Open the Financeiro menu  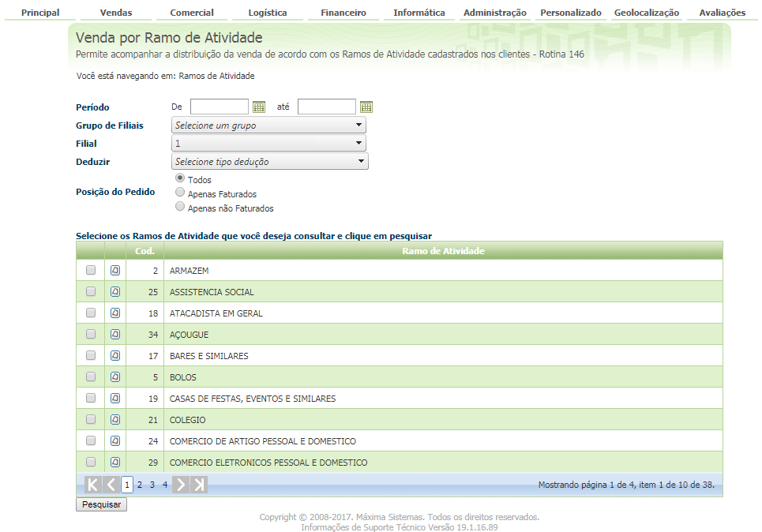pos(343,13)
